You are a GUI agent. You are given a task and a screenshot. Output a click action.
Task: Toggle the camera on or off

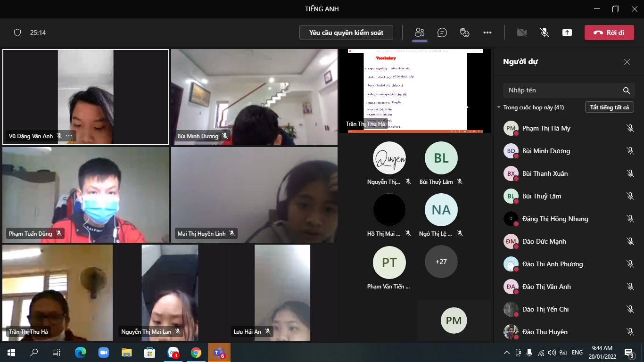click(x=521, y=33)
